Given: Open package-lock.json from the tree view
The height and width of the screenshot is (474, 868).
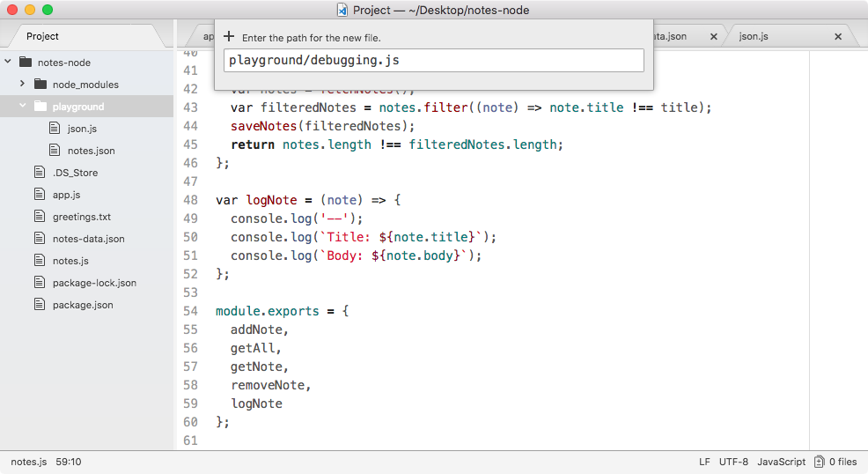Looking at the screenshot, I should pyautogui.click(x=94, y=283).
